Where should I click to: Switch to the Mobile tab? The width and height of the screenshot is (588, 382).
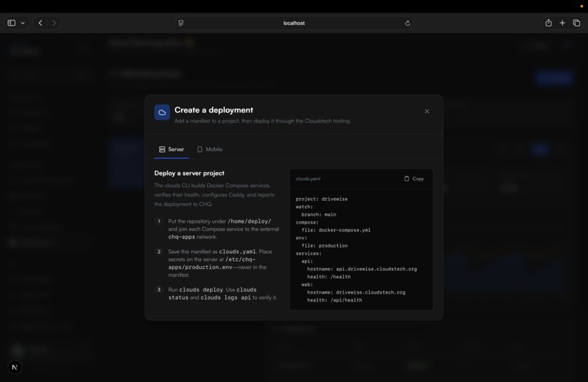coord(210,150)
